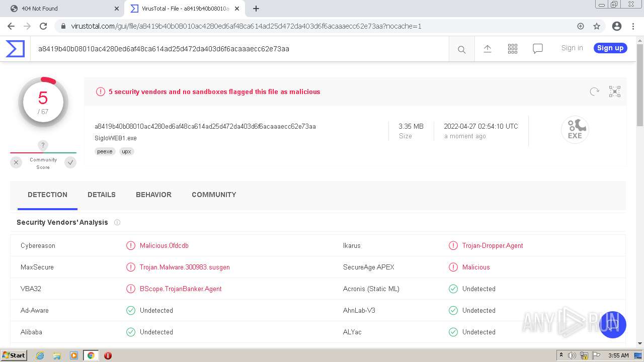The height and width of the screenshot is (362, 644).
Task: Click the 2022-04-27 02:54:10 UTC timestamp
Action: coord(481,126)
